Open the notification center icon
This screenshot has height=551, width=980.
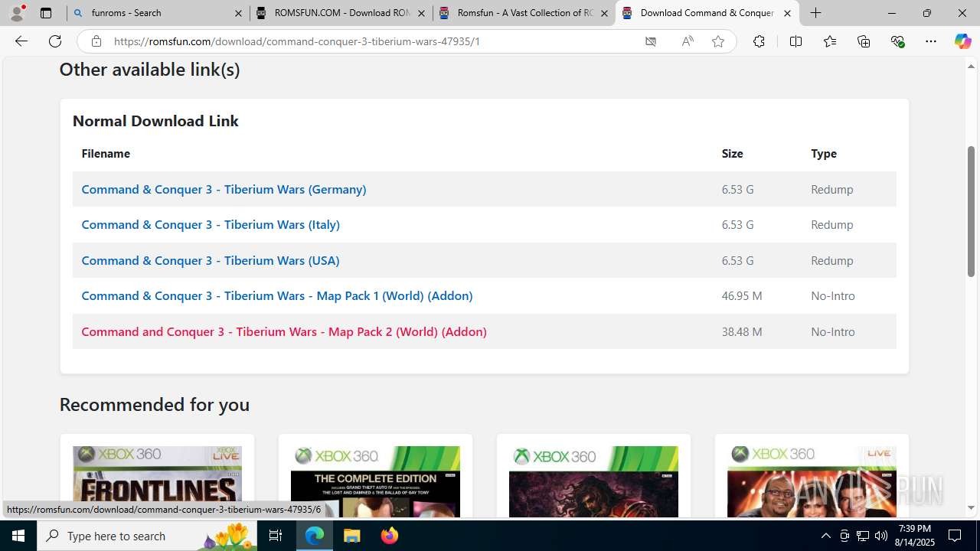pyautogui.click(x=955, y=536)
